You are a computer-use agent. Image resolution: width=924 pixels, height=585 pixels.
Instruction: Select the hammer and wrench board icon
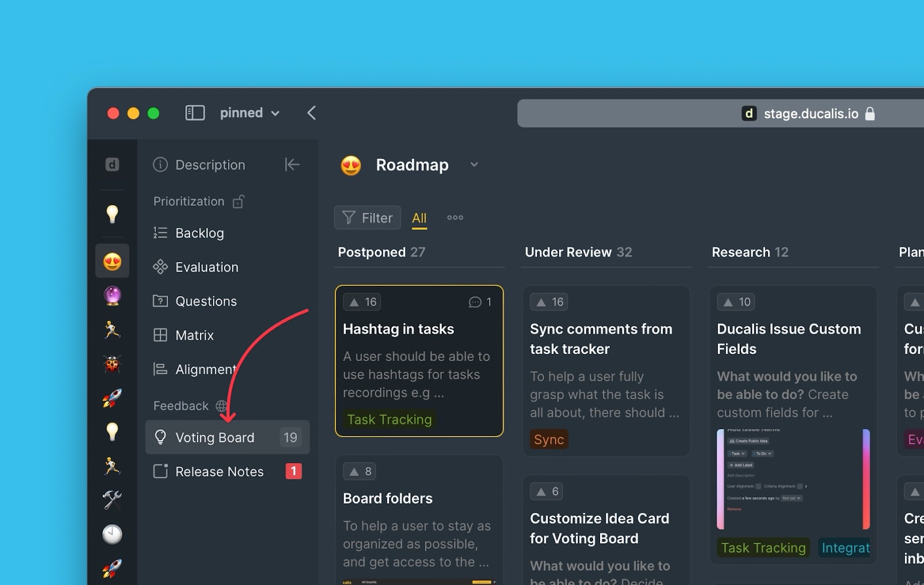coord(112,500)
